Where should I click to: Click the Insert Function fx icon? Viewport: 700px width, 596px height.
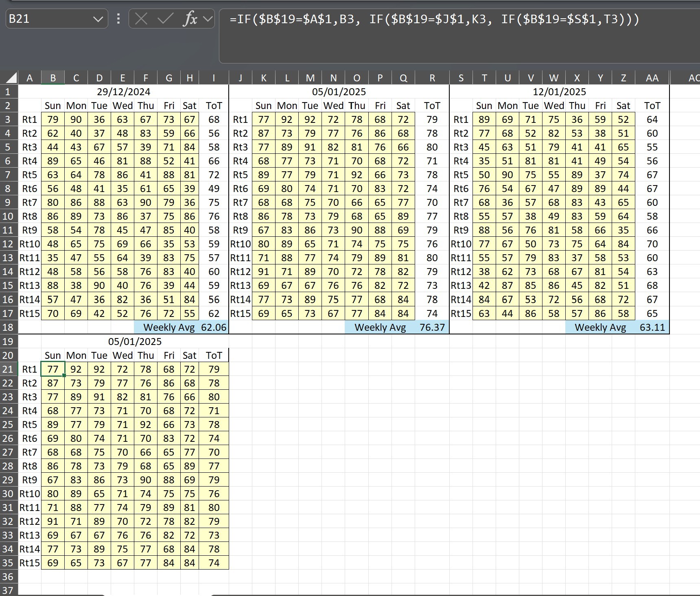190,19
